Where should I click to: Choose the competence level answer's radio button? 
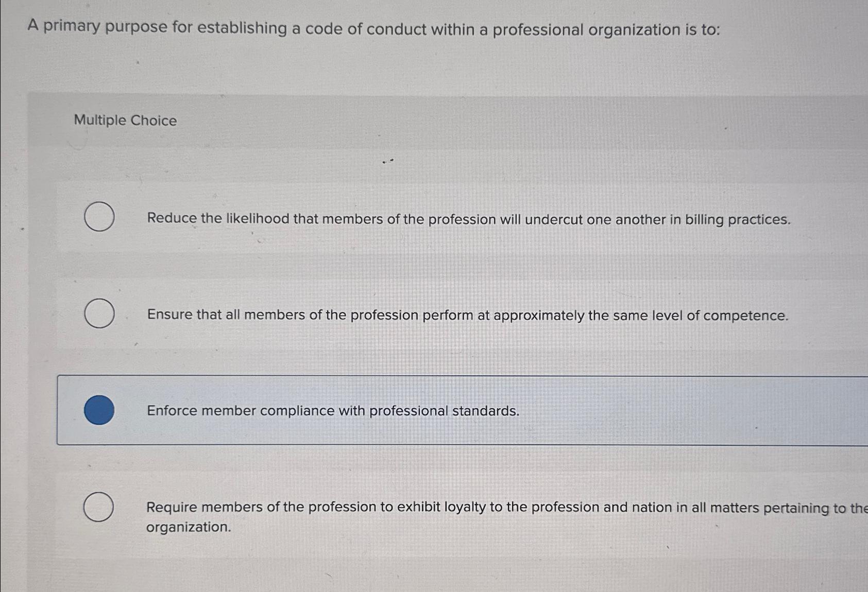point(99,313)
